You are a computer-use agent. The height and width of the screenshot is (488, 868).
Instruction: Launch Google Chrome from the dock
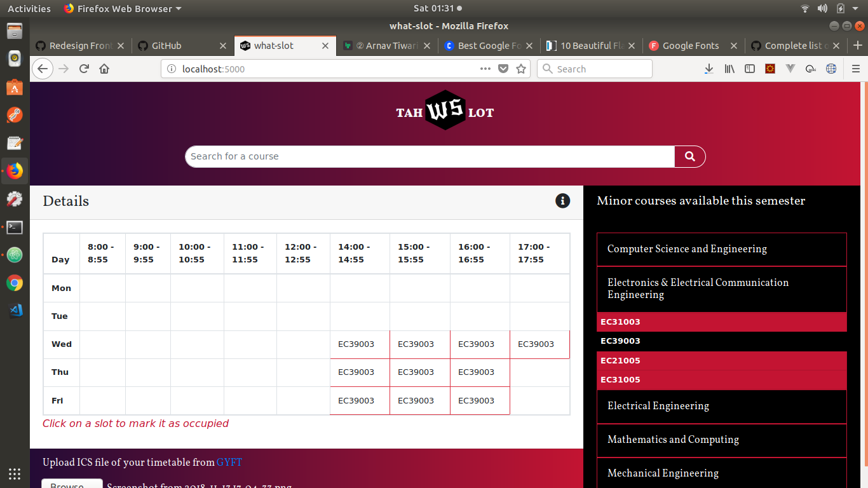tap(15, 283)
